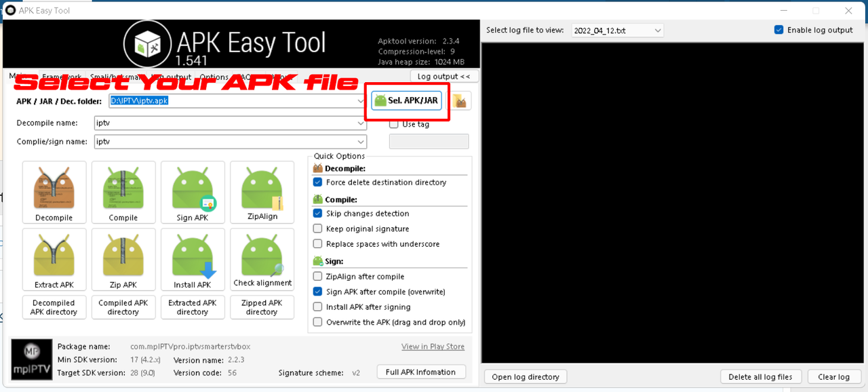Open the log file selector dropdown
The height and width of the screenshot is (392, 868).
pos(658,31)
